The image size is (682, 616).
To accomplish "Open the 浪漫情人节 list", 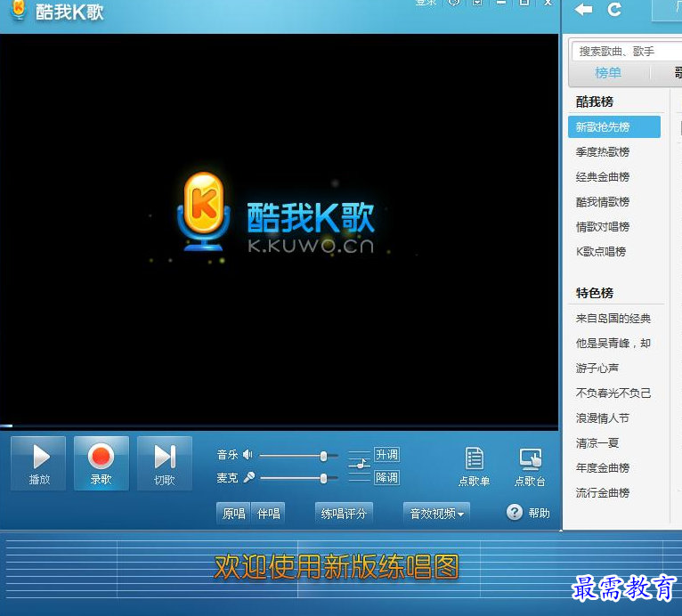I will (x=603, y=418).
